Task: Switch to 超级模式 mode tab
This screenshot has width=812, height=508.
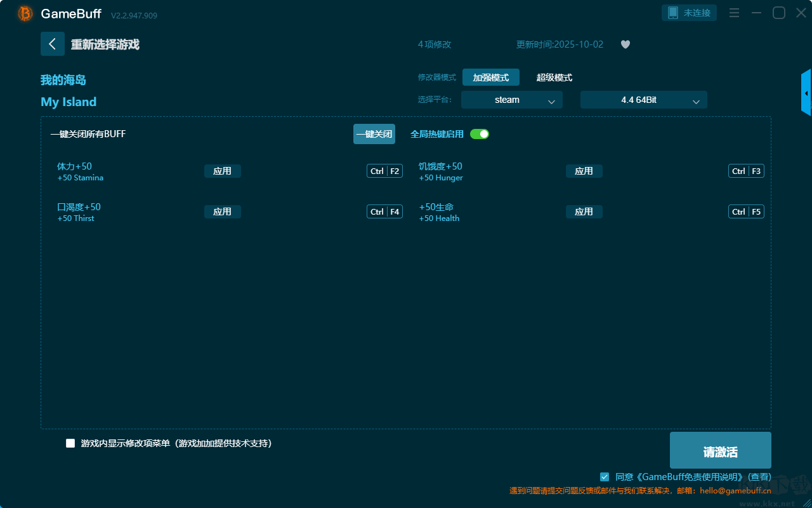Action: [x=554, y=77]
